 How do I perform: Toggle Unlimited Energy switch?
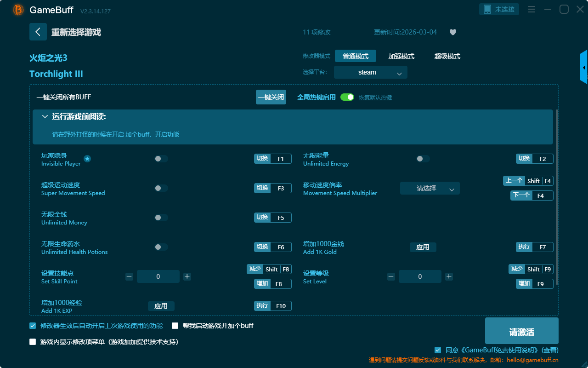pos(423,159)
